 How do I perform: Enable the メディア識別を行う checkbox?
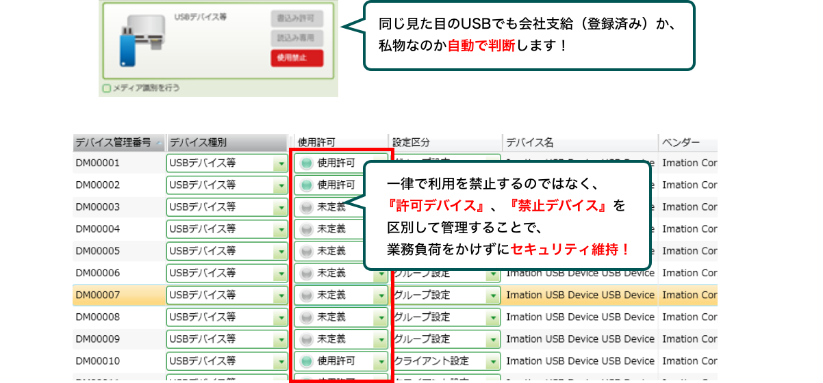(x=107, y=88)
